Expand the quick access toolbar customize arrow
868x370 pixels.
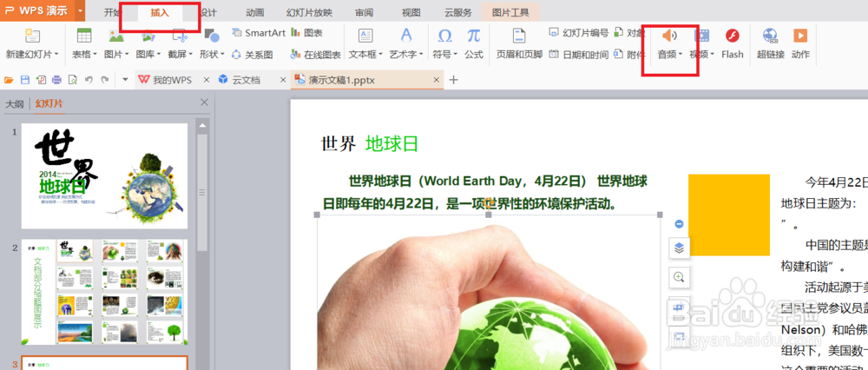125,80
